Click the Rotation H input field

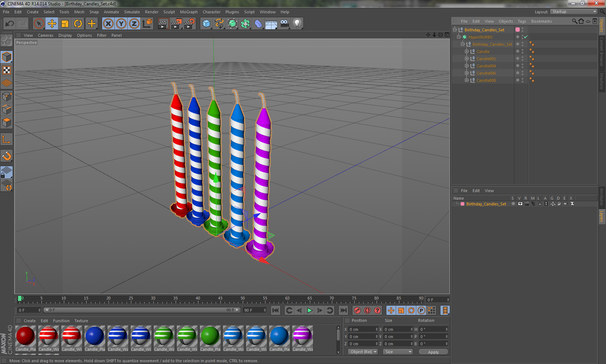pyautogui.click(x=434, y=329)
